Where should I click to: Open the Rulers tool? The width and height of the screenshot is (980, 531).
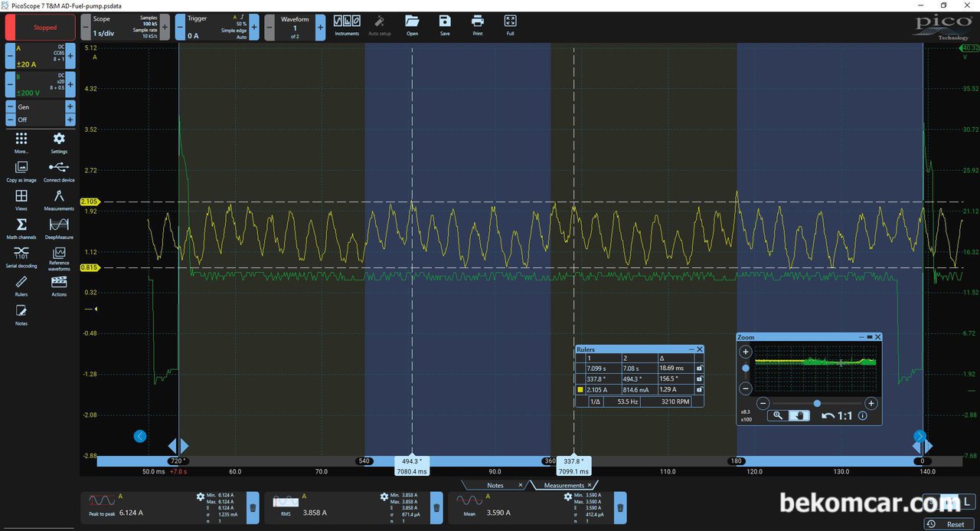21,286
